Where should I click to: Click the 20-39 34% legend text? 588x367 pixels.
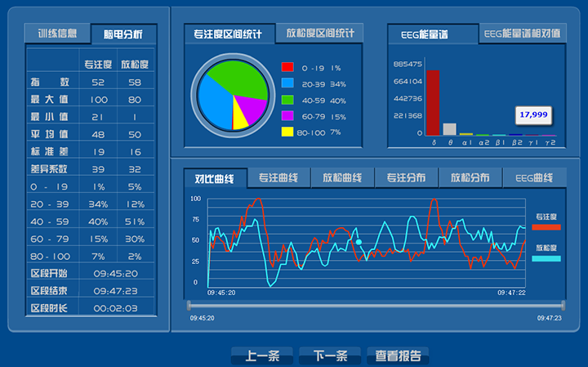[324, 84]
